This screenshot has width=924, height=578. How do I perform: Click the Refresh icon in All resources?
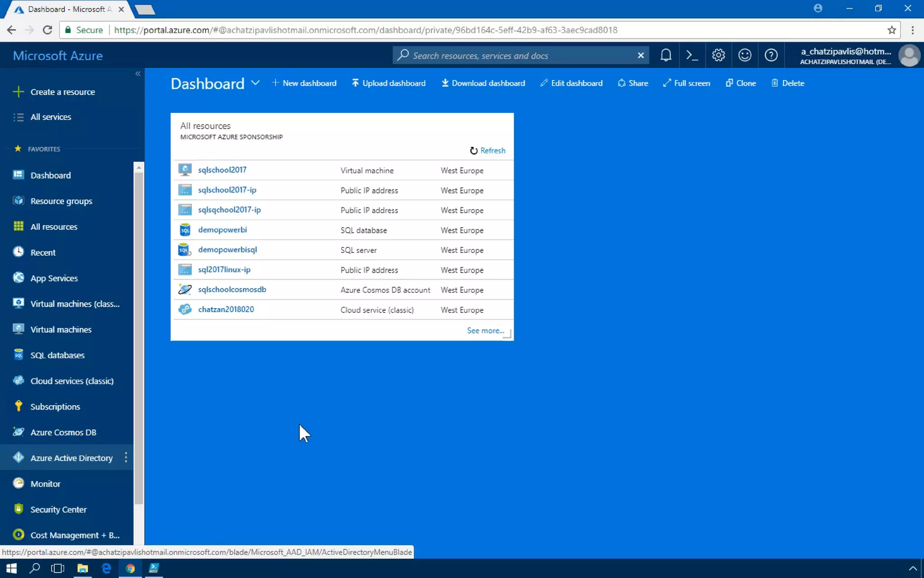coord(474,150)
